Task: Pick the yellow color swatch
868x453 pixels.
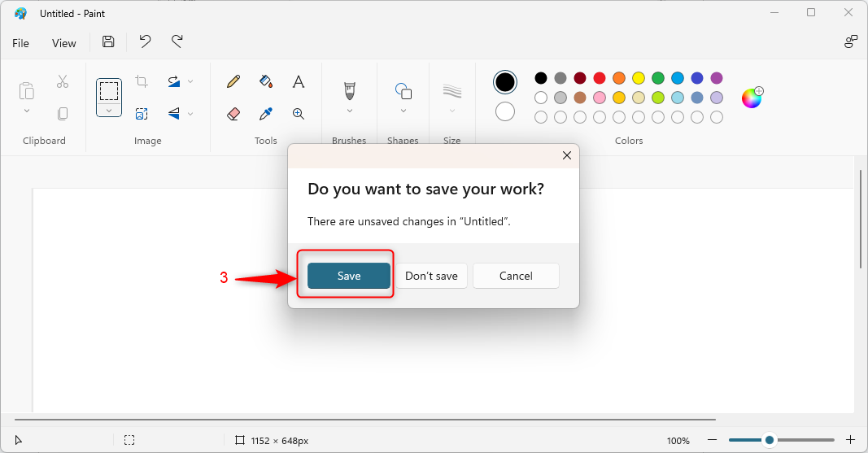Action: tap(639, 78)
